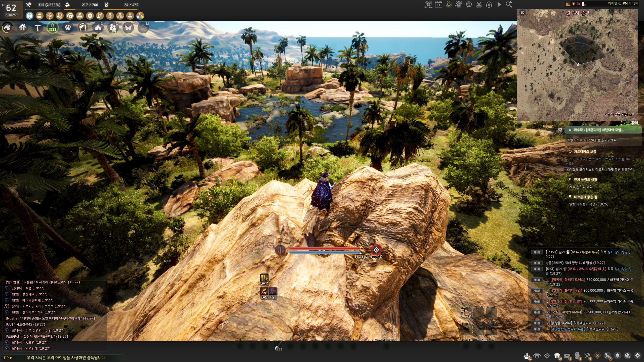Open the tent camp icon
Viewport: 644px width, 362px height.
[98, 27]
